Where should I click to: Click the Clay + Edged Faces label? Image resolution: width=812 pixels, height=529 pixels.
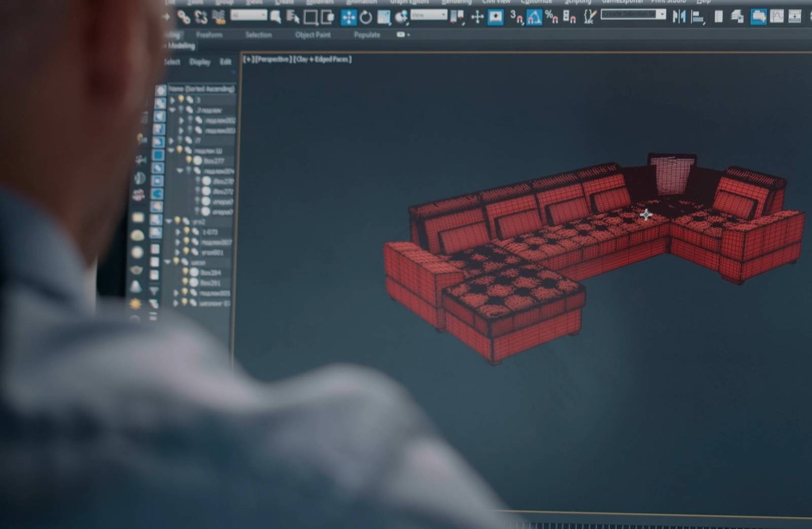click(x=322, y=59)
